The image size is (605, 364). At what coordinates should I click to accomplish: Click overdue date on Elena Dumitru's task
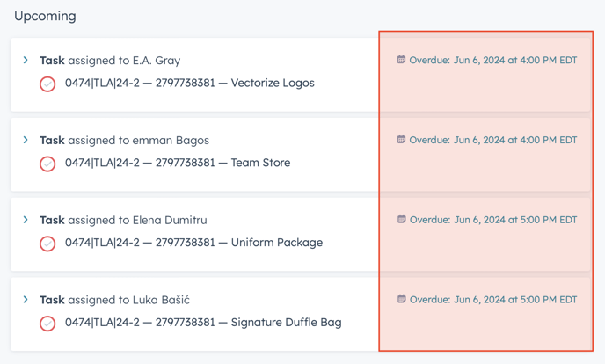point(493,220)
